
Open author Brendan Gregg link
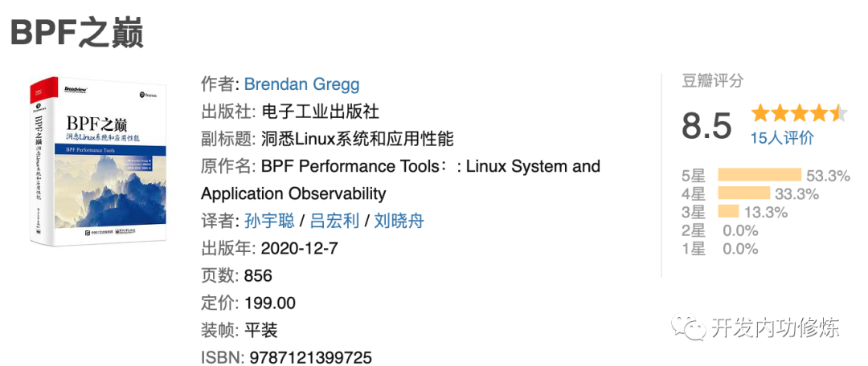click(x=301, y=84)
